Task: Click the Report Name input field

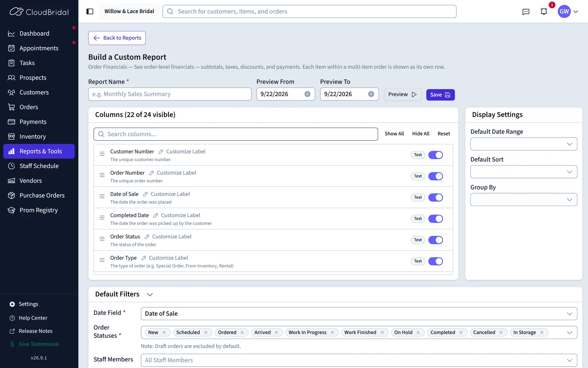Action: coord(170,94)
